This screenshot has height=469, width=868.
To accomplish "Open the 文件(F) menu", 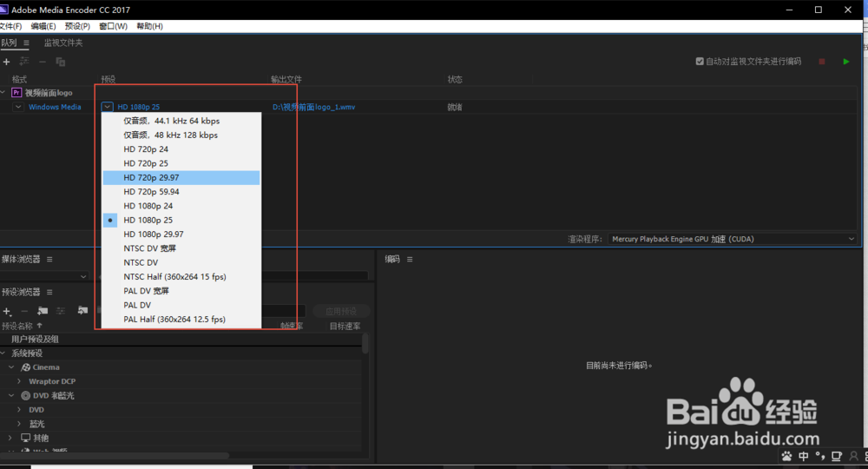I will [10, 26].
